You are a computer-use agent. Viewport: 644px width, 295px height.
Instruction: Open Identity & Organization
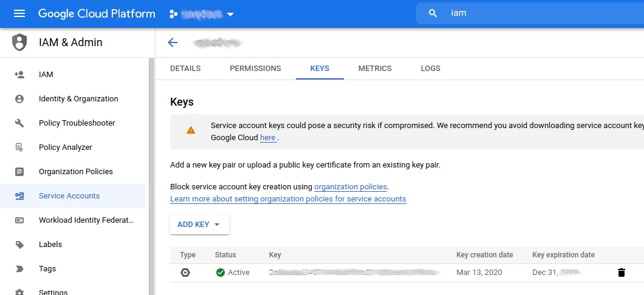[78, 99]
